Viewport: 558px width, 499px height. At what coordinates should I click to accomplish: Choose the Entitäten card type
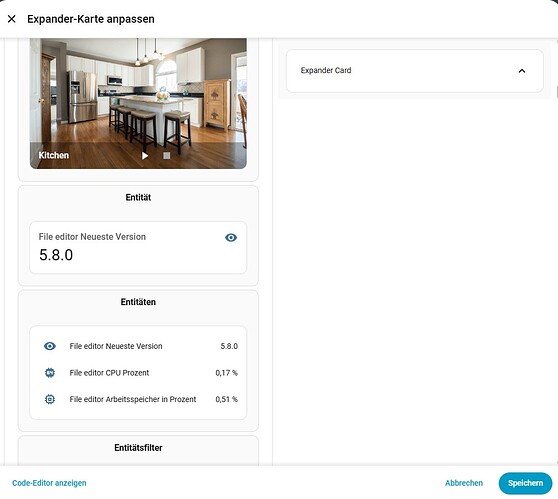click(138, 361)
